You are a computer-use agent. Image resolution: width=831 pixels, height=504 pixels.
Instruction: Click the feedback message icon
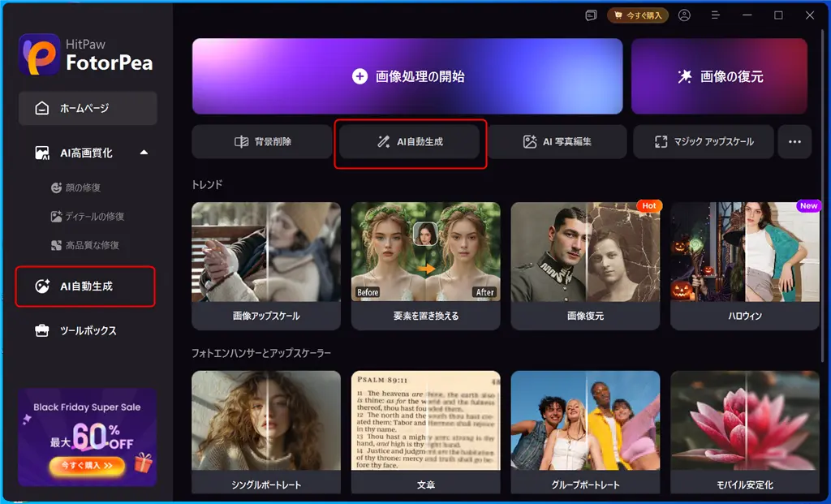tap(590, 15)
